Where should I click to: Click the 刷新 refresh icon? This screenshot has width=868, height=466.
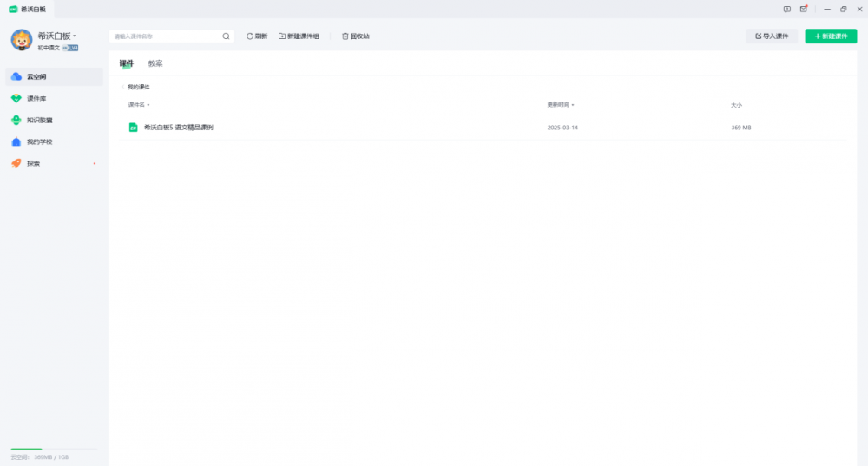pos(250,36)
